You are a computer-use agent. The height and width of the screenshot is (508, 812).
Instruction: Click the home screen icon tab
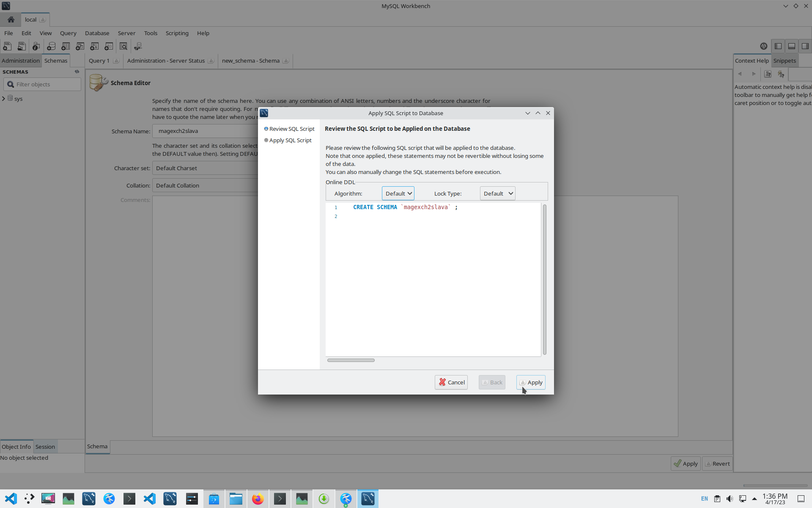point(11,19)
